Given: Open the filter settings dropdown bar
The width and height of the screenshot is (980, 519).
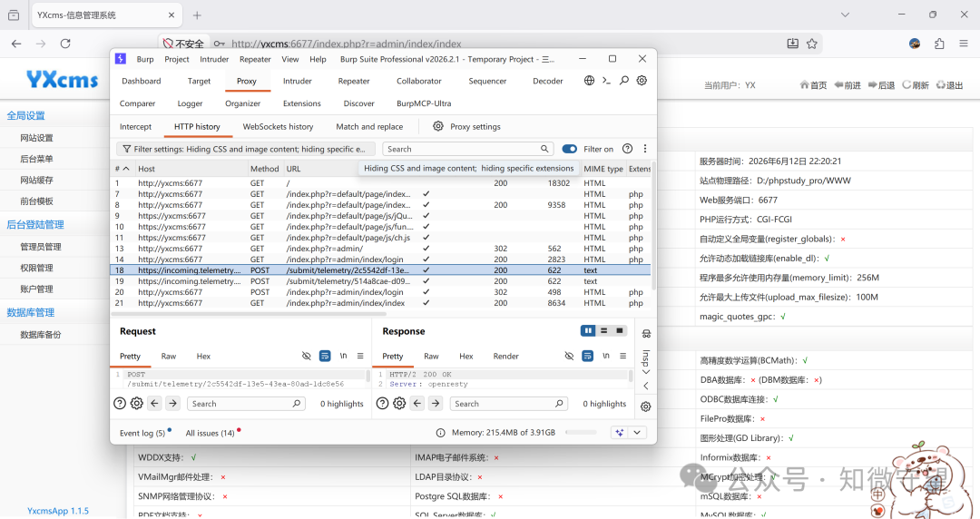Looking at the screenshot, I should click(x=246, y=149).
